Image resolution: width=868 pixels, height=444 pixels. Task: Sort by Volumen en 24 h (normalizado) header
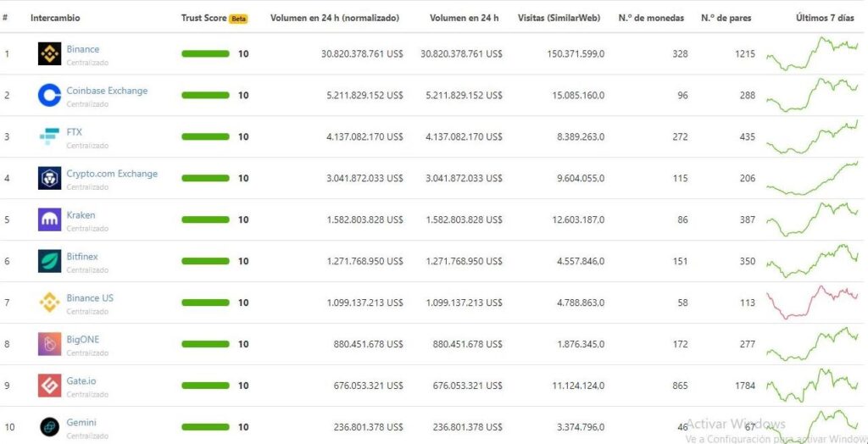(x=334, y=18)
